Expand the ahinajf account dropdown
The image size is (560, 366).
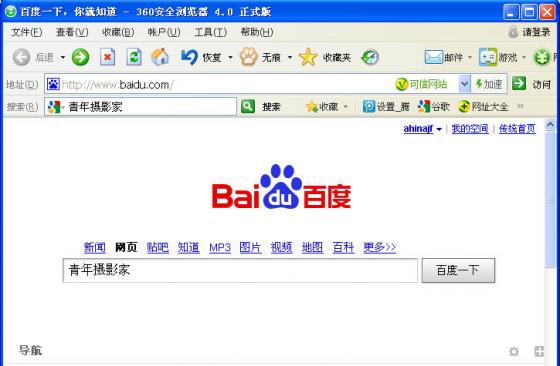439,129
